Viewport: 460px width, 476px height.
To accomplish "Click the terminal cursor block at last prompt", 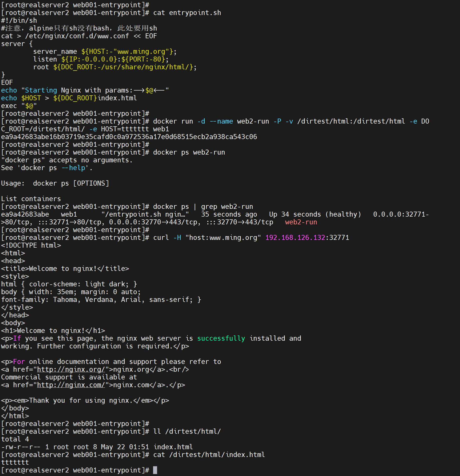I will [155, 470].
